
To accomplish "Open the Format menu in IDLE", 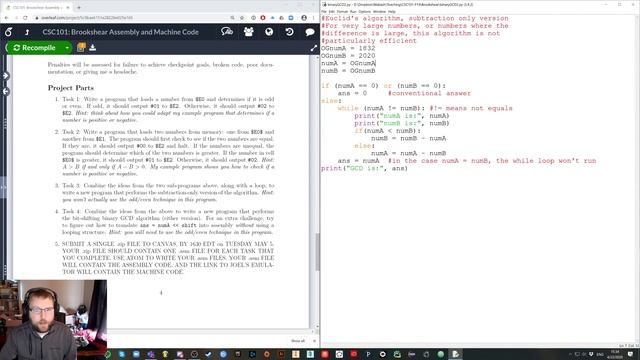I will [342, 12].
